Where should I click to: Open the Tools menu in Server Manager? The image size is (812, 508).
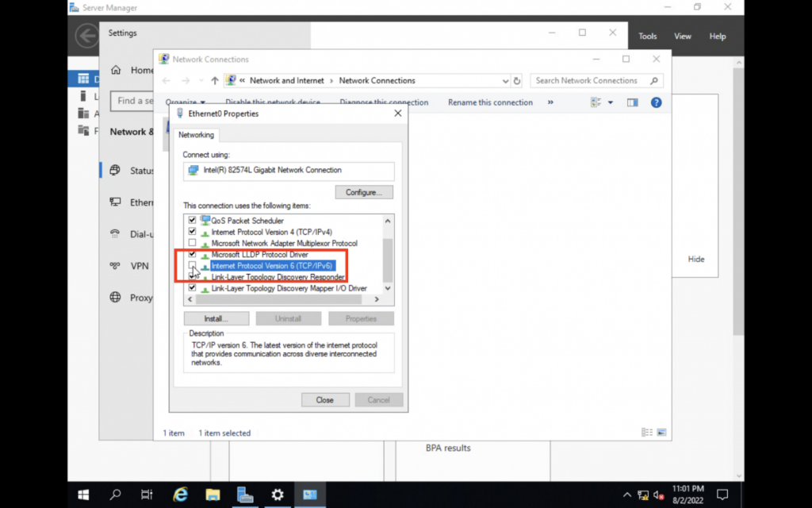(x=648, y=37)
